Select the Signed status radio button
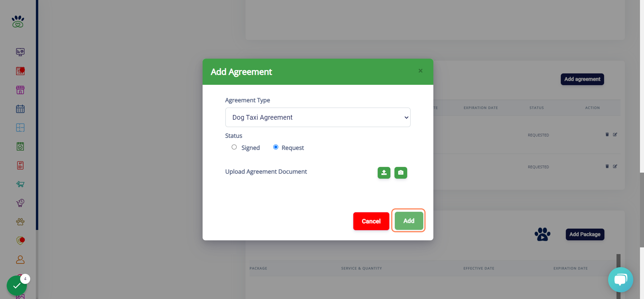Viewport: 644px width, 299px height. [234, 147]
